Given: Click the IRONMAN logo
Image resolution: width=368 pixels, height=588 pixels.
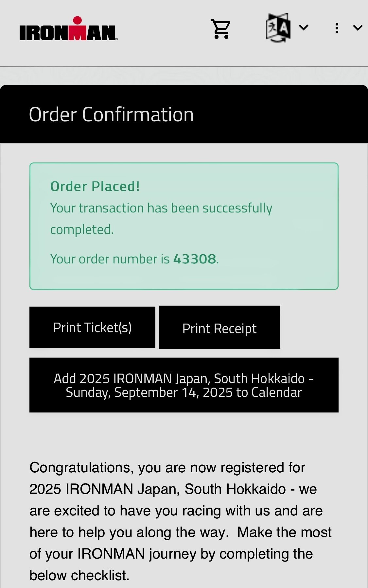Looking at the screenshot, I should pos(68,29).
